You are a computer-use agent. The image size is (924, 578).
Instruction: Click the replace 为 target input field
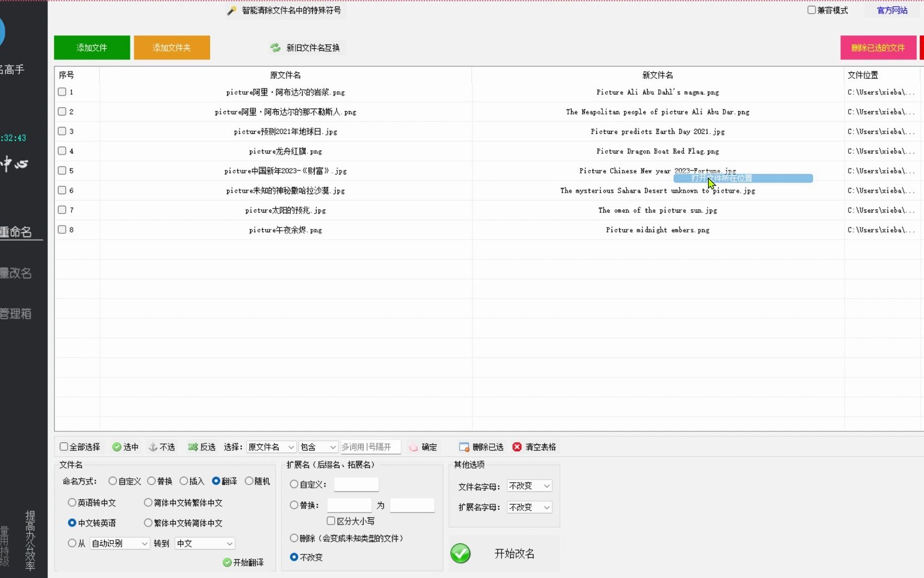tap(412, 505)
